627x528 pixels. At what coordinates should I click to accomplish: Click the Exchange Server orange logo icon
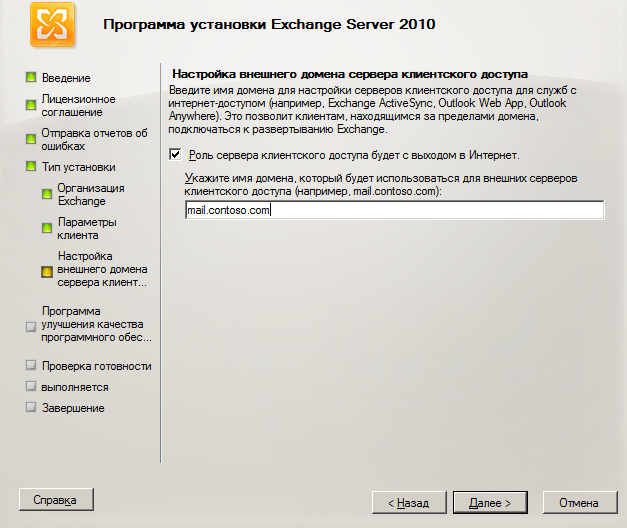coord(52,25)
